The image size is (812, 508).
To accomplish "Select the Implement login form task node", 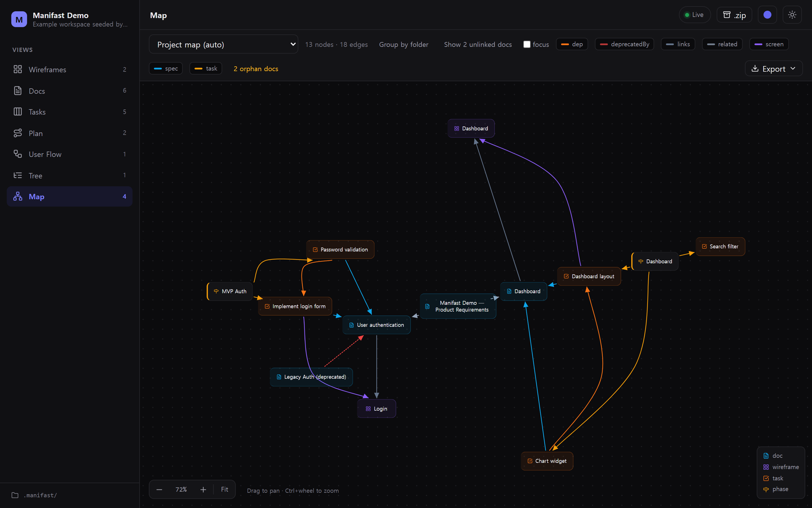I will click(295, 306).
